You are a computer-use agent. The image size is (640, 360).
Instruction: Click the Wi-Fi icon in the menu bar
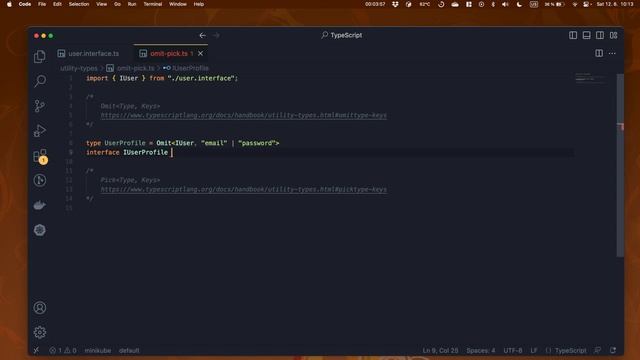(575, 4)
